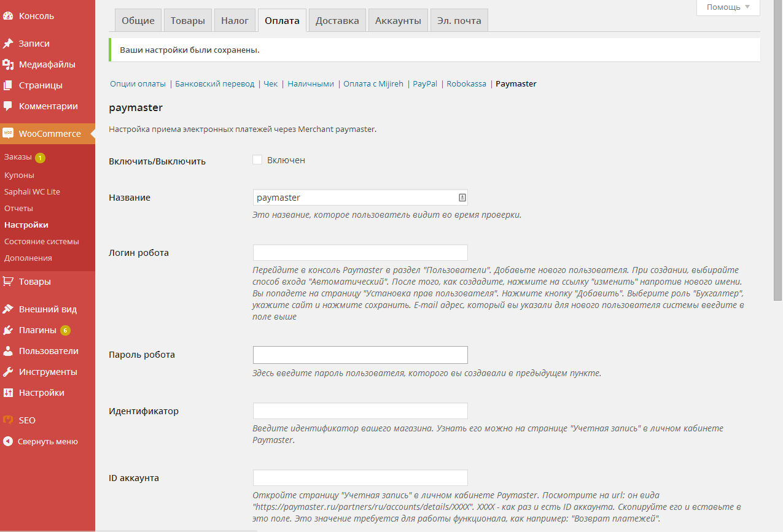Click the Внешний вид brush icon

coord(8,309)
